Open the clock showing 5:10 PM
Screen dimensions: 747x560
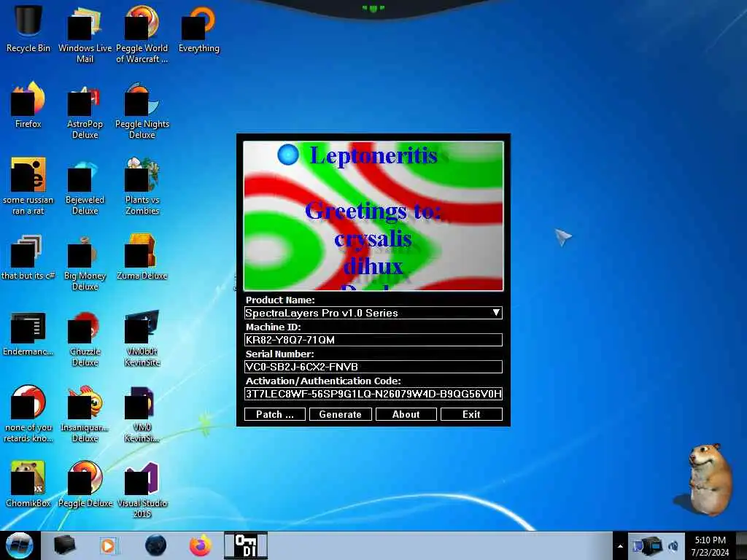tap(710, 545)
